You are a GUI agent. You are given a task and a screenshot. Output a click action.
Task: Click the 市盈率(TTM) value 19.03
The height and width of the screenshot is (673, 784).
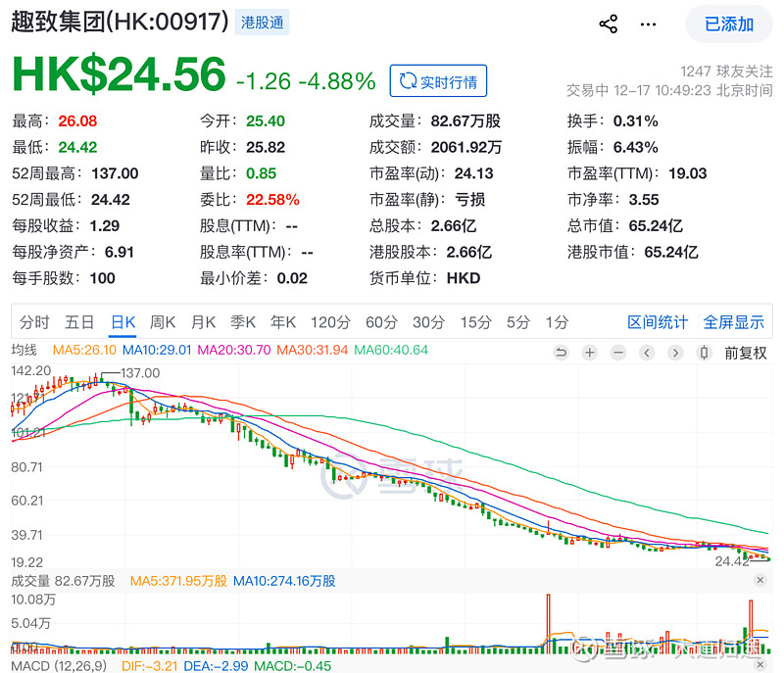point(688,173)
